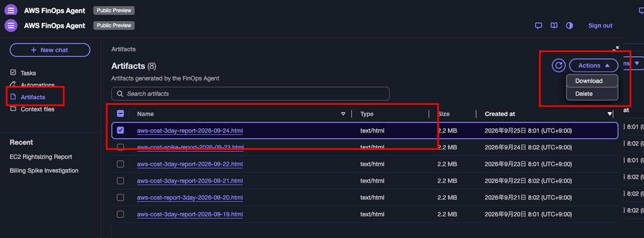Click the Type column header
The width and height of the screenshot is (644, 238).
(x=367, y=114)
